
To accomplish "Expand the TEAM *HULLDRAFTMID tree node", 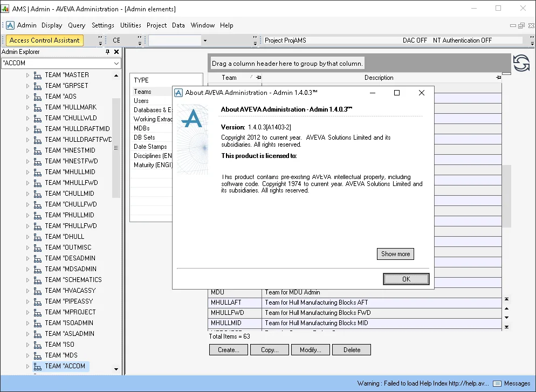I will point(28,129).
